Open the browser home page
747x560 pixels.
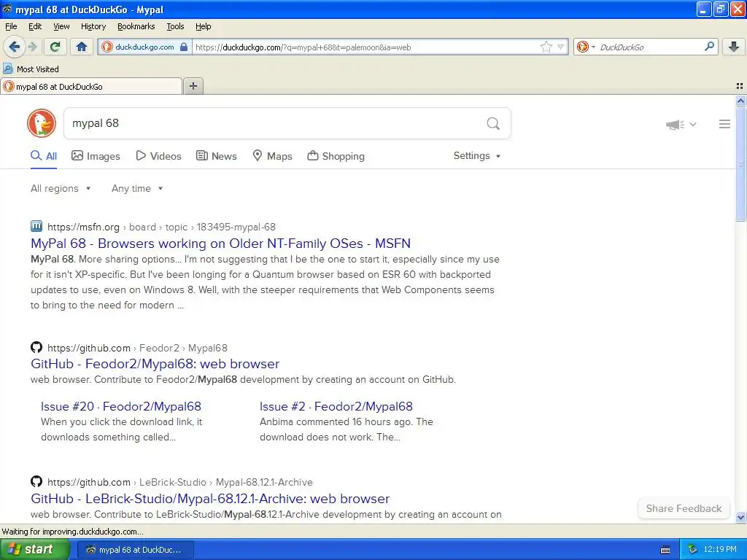click(x=82, y=47)
